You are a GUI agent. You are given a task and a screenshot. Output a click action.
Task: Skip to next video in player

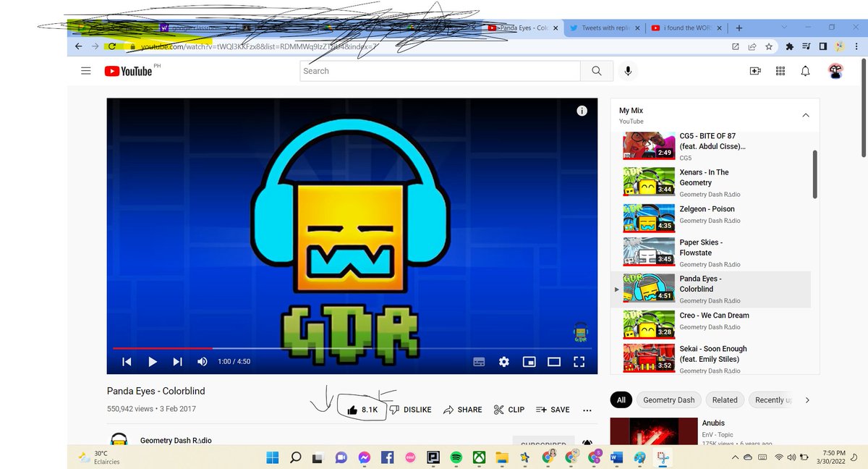pyautogui.click(x=178, y=361)
